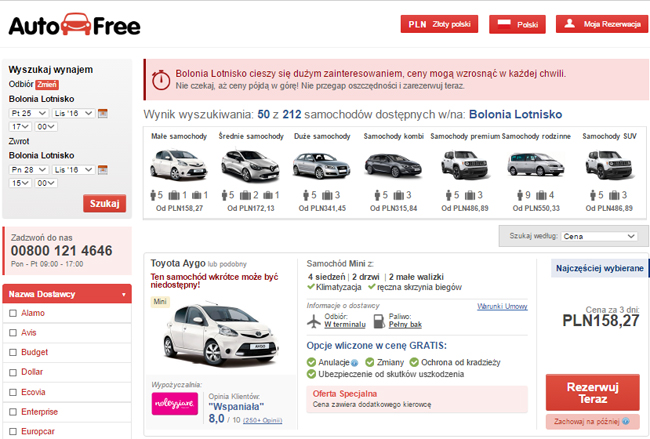Click the Od PLN341,45 price label
The image size is (650, 439).
click(x=322, y=209)
